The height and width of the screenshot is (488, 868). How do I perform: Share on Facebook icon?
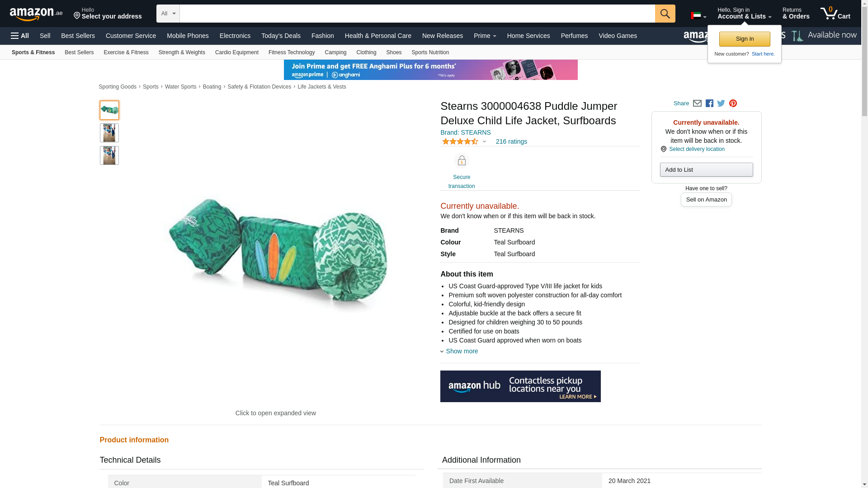click(x=709, y=103)
